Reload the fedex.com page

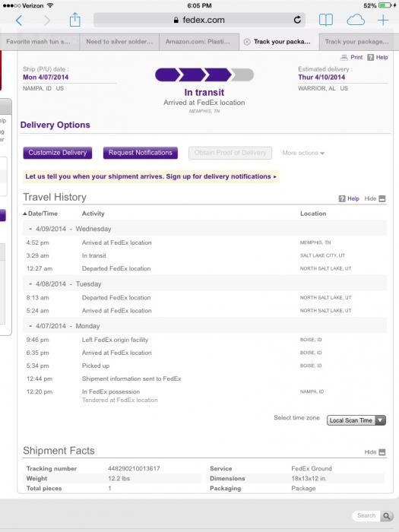297,20
